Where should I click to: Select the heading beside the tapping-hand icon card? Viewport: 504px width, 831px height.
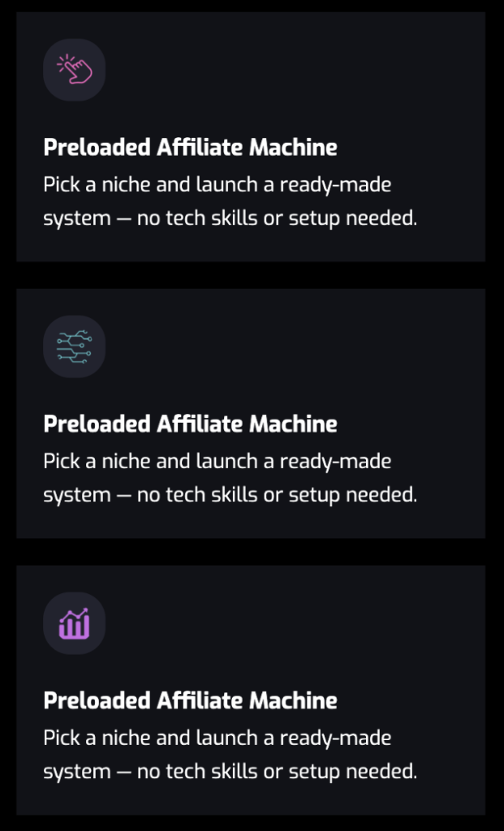tap(190, 148)
